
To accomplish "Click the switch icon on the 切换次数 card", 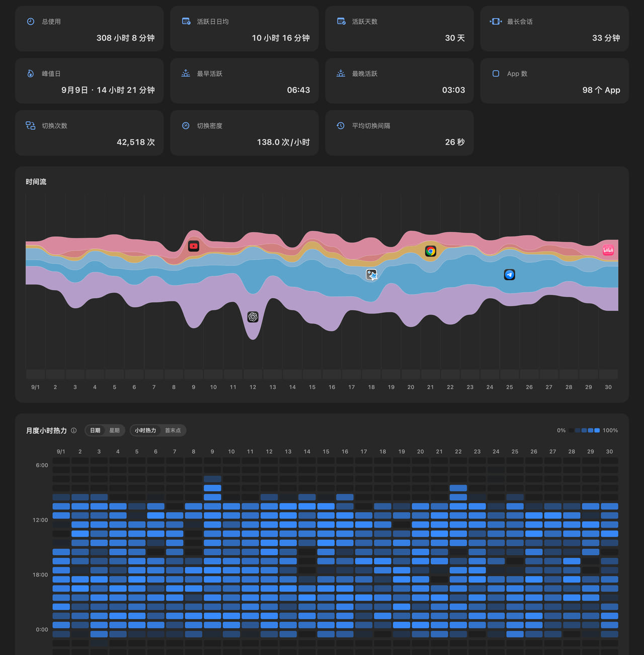I will 31,125.
